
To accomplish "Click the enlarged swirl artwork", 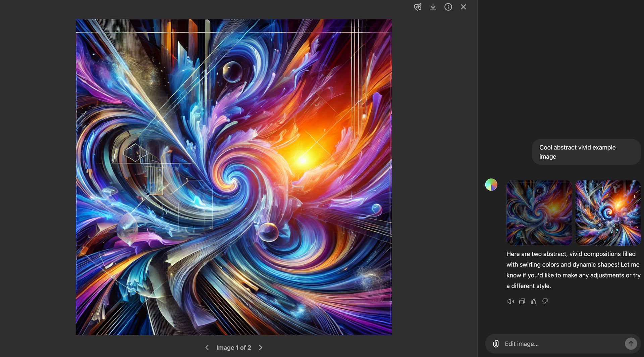I will pos(233,177).
